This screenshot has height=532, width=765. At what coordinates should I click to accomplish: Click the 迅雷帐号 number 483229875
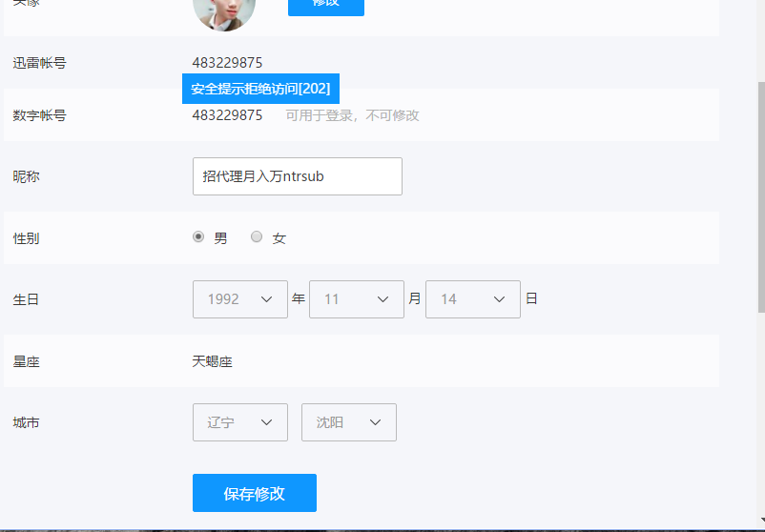[x=227, y=63]
